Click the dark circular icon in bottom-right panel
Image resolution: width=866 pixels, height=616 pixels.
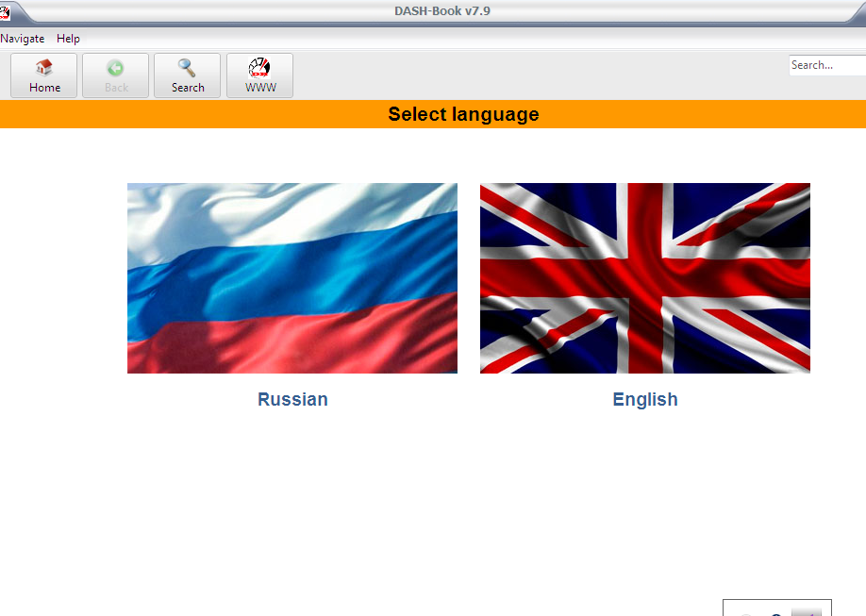775,613
